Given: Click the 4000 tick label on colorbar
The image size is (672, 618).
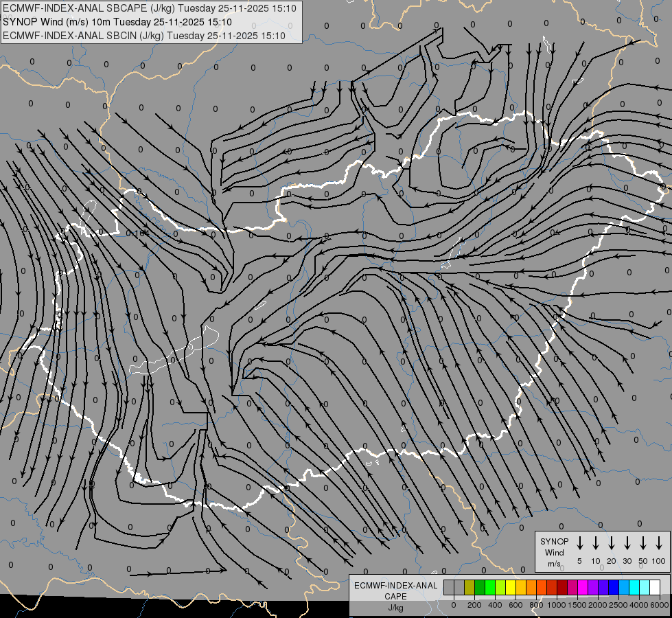Looking at the screenshot, I should (x=639, y=605).
